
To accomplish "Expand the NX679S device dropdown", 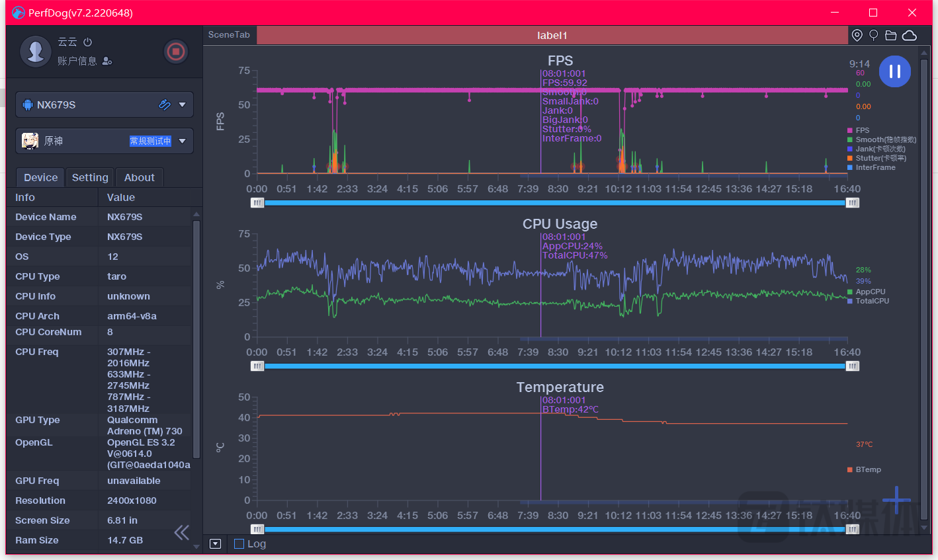I will click(x=182, y=104).
